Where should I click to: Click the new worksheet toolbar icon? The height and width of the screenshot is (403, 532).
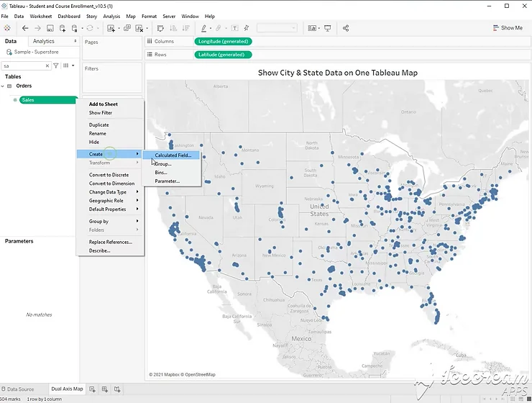[x=111, y=28]
